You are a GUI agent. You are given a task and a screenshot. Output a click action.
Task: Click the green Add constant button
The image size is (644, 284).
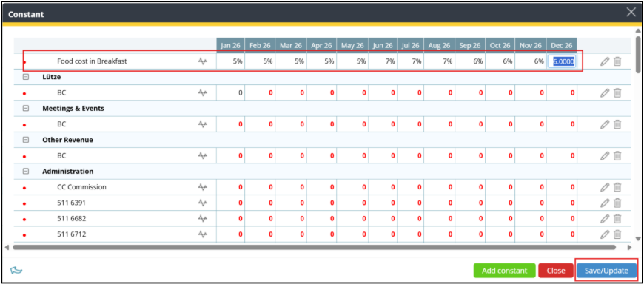tap(504, 271)
